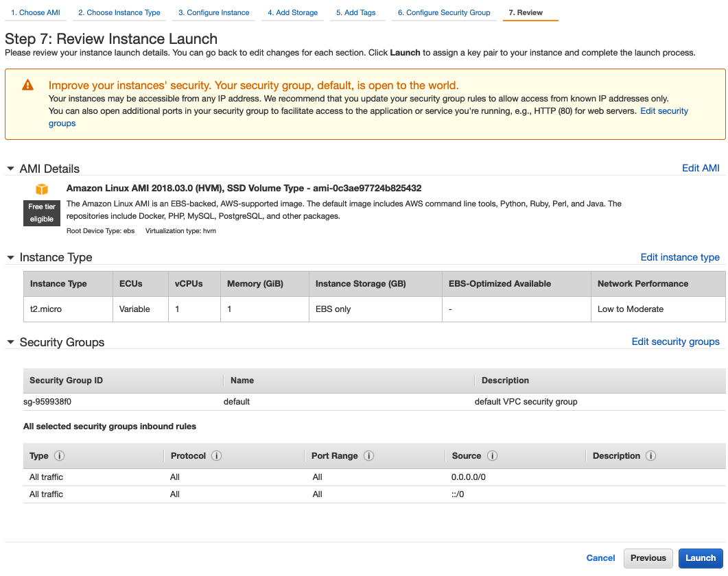The height and width of the screenshot is (576, 728).
Task: Open the Edit instance type link
Action: click(680, 257)
